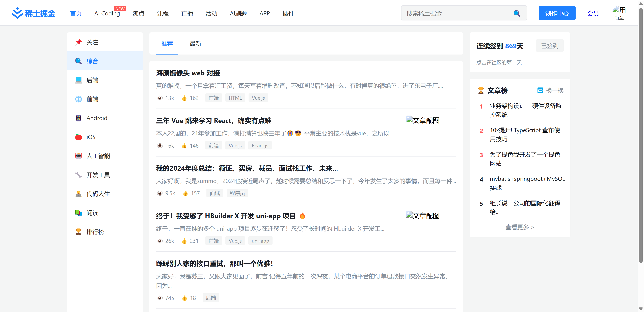Viewport: 644px width, 312px height.
Task: Click the trophy icon beside 排行榜
Action: pyautogui.click(x=78, y=232)
